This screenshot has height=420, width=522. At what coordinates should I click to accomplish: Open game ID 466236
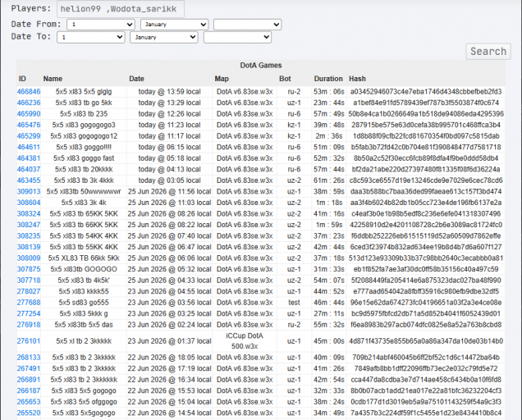click(x=29, y=103)
